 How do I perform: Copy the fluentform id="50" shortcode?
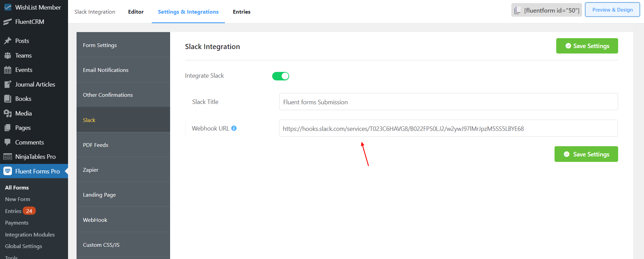point(546,10)
